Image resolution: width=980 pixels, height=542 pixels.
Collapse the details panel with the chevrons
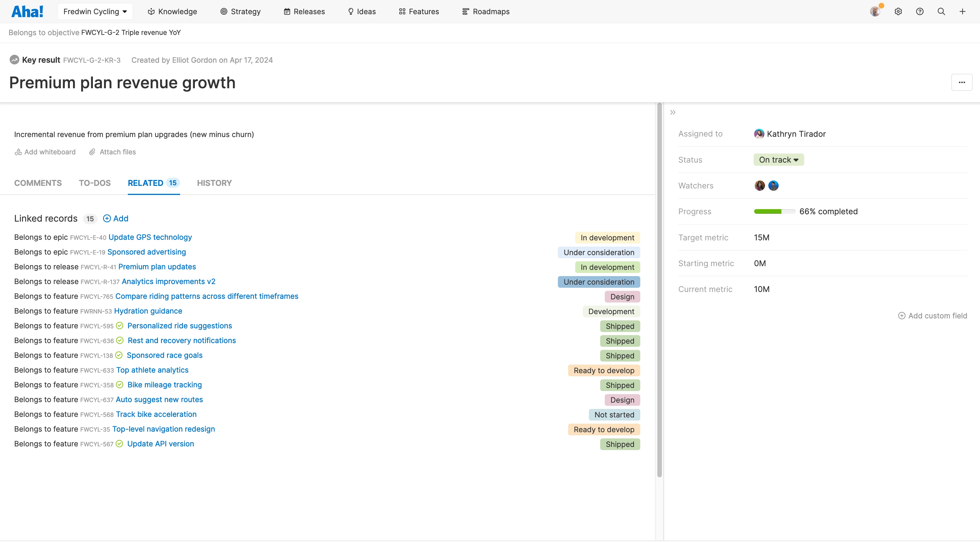[x=673, y=112]
